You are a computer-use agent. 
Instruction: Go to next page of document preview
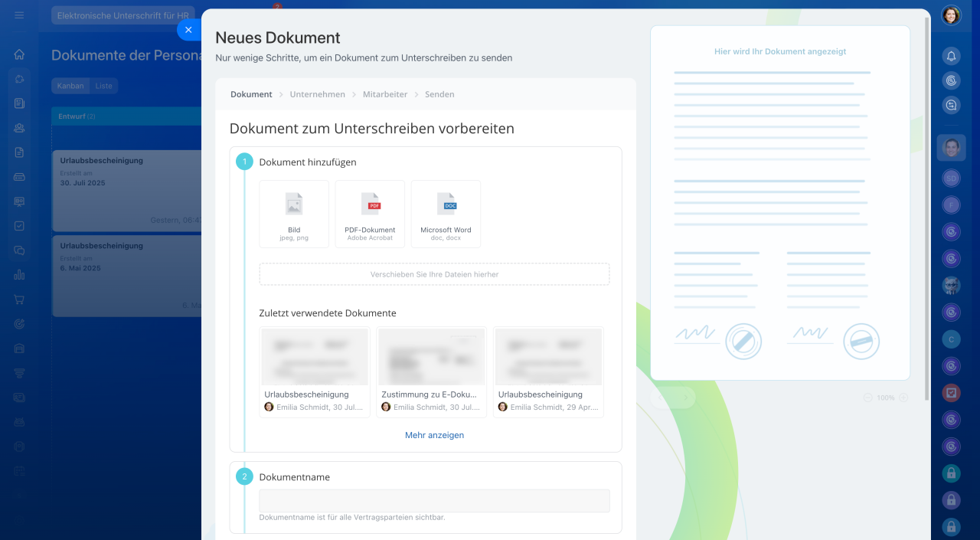(x=684, y=398)
